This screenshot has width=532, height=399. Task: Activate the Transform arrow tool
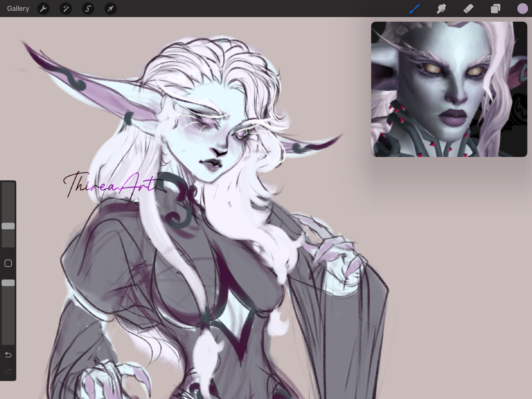tap(110, 9)
